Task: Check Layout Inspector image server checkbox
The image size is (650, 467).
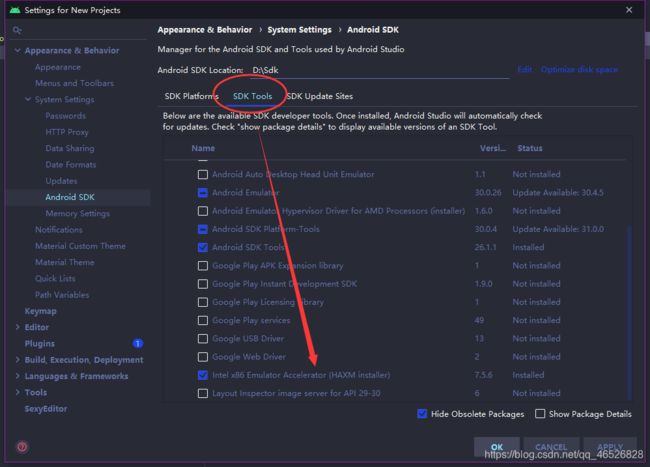Action: tap(203, 393)
